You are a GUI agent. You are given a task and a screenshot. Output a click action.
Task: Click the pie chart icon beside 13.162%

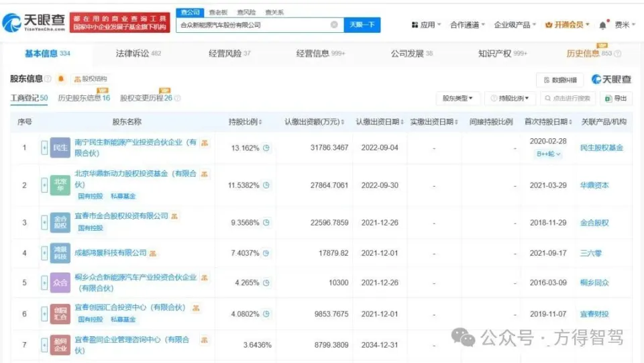tap(266, 148)
